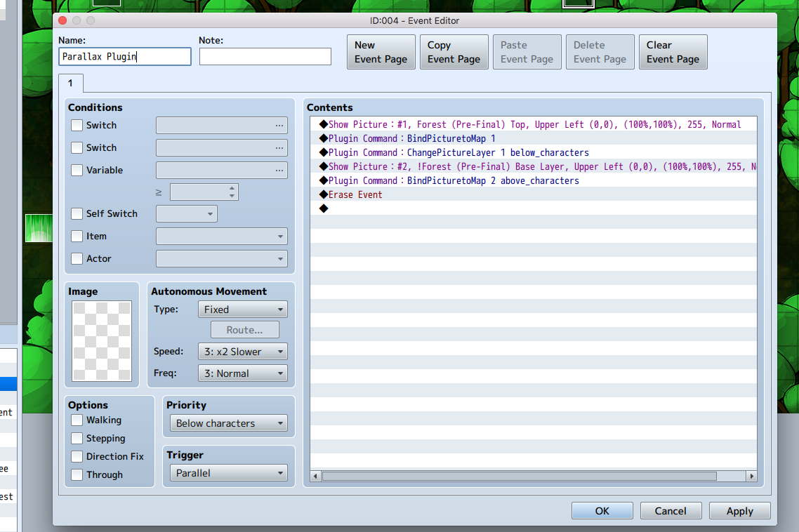
Task: Click Copy Event Page button
Action: click(x=454, y=52)
